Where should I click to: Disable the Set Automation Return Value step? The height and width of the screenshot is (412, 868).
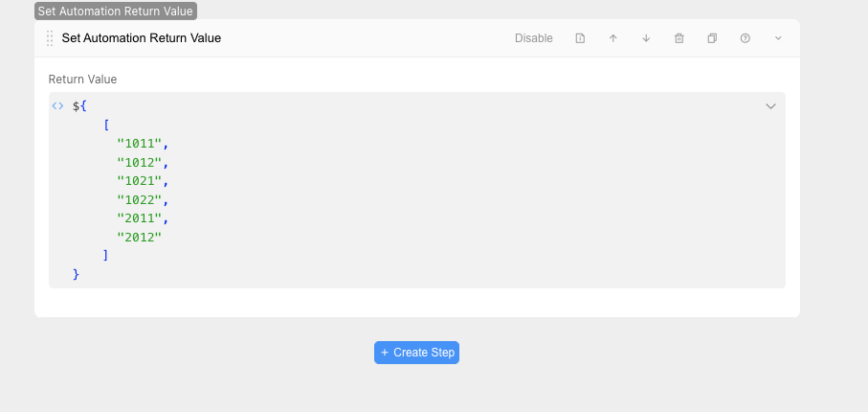[534, 38]
